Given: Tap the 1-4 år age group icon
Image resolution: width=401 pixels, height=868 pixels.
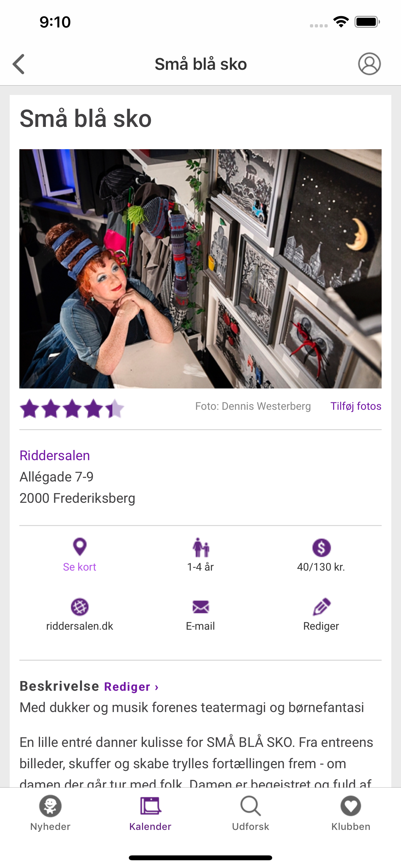Looking at the screenshot, I should (201, 547).
